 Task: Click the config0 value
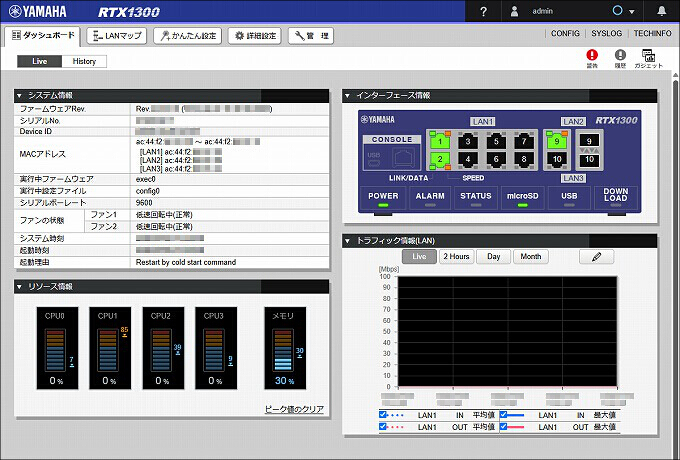click(x=147, y=191)
